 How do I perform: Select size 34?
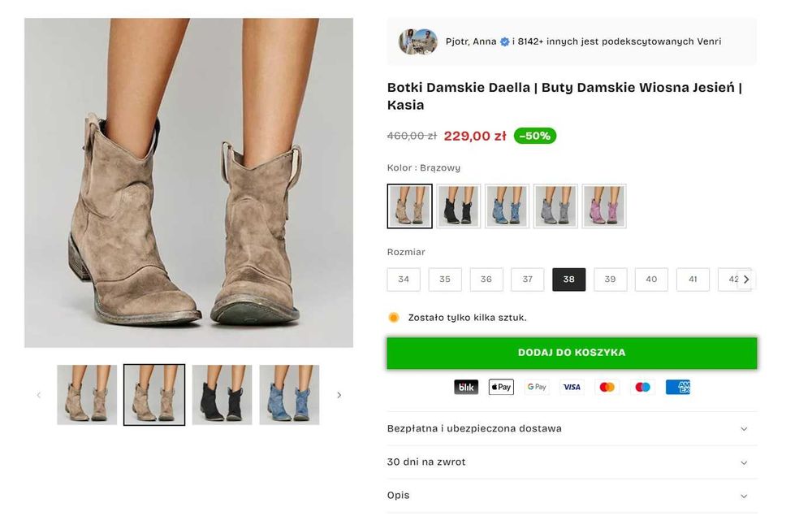[x=404, y=280]
